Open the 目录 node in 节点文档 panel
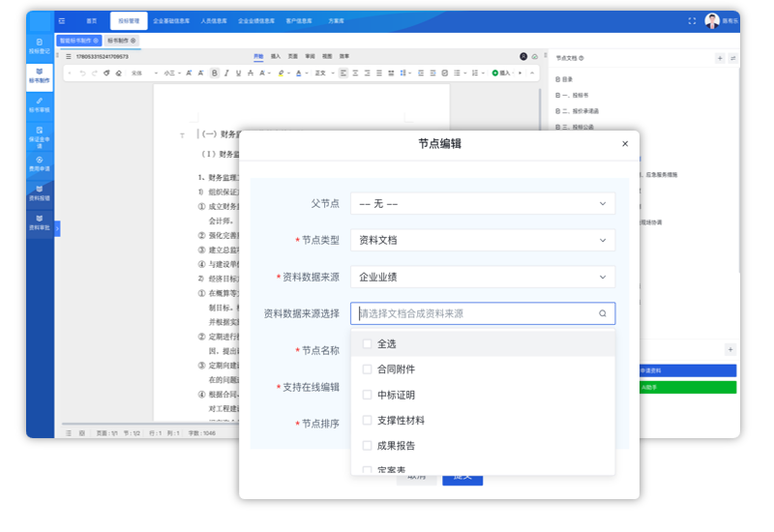 point(564,79)
